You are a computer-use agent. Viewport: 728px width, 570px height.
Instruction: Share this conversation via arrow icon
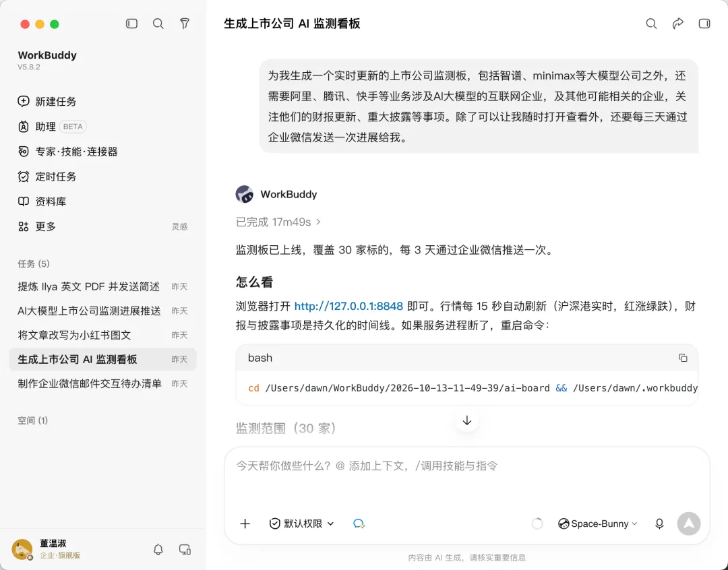[x=678, y=24]
